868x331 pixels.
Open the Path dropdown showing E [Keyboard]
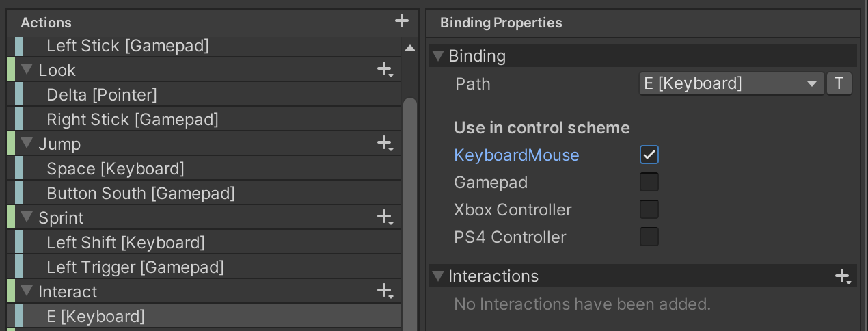pyautogui.click(x=730, y=84)
